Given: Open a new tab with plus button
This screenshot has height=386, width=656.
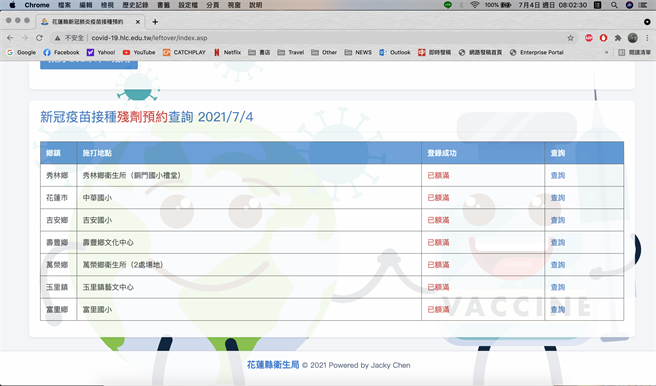Looking at the screenshot, I should point(155,22).
